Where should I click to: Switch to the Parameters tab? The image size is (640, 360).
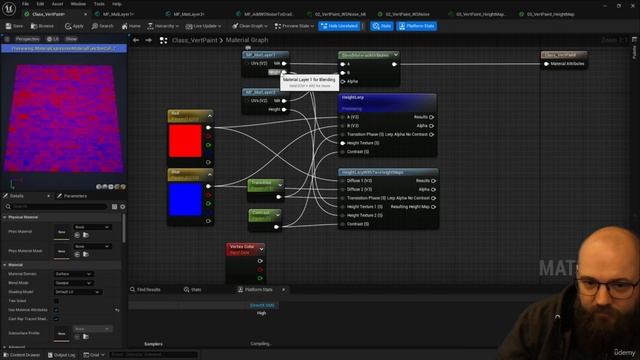tap(72, 196)
